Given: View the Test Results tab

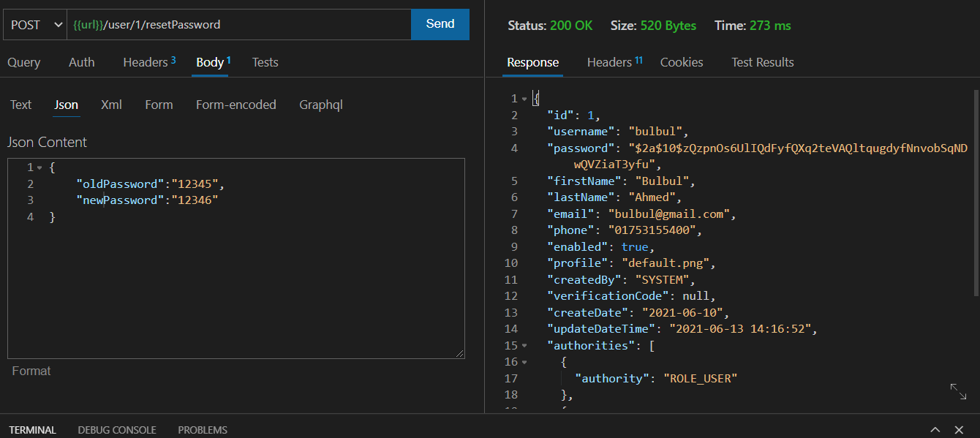Looking at the screenshot, I should pyautogui.click(x=762, y=62).
